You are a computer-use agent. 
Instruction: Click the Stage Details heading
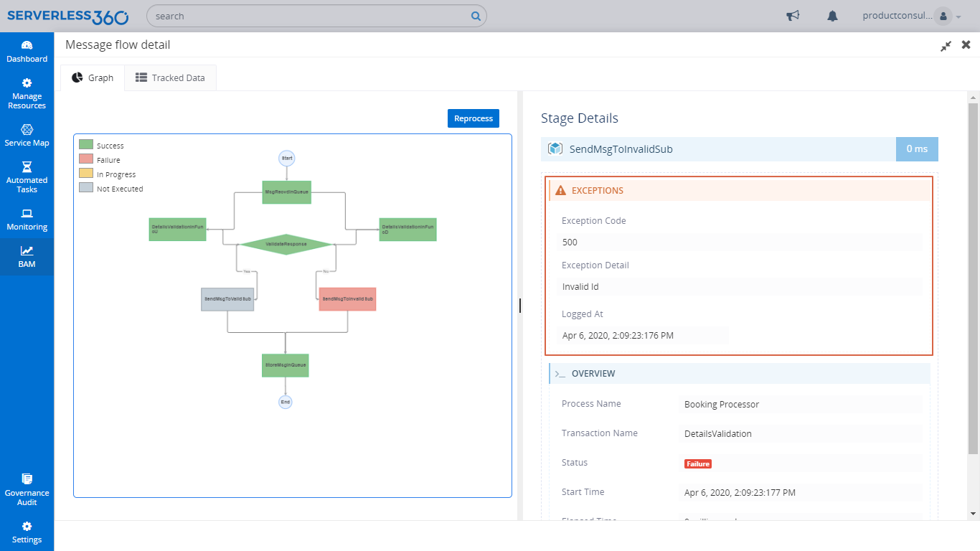[580, 118]
